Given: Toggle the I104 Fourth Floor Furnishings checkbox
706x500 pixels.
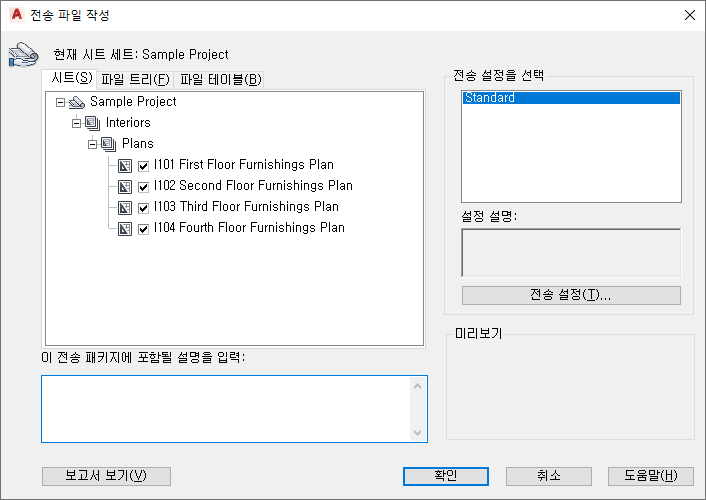Looking at the screenshot, I should pyautogui.click(x=144, y=228).
